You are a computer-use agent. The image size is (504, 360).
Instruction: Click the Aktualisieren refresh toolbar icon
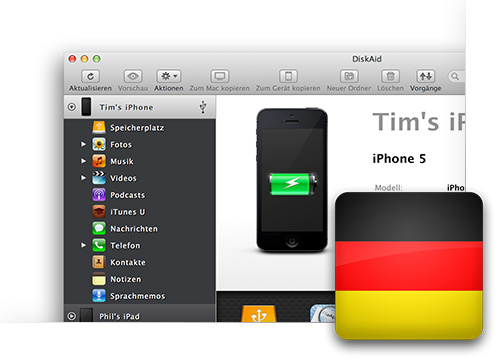point(90,76)
